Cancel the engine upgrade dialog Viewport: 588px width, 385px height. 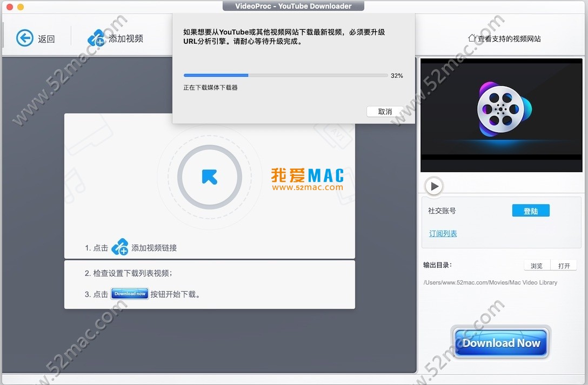click(385, 112)
